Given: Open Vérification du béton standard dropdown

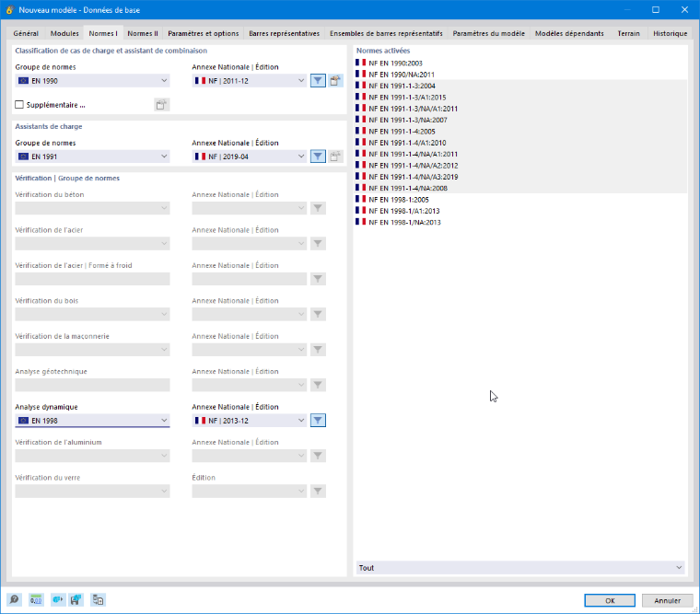Looking at the screenshot, I should [92, 208].
